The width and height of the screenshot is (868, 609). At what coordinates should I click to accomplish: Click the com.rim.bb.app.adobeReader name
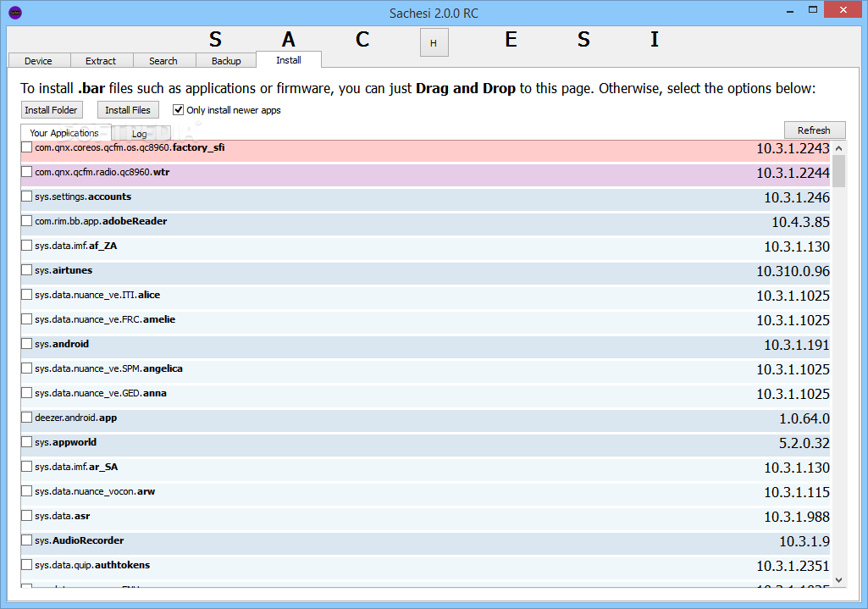click(101, 221)
